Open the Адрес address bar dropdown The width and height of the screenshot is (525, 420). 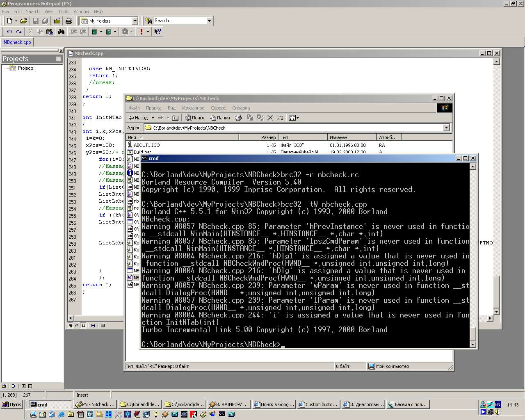pos(446,128)
